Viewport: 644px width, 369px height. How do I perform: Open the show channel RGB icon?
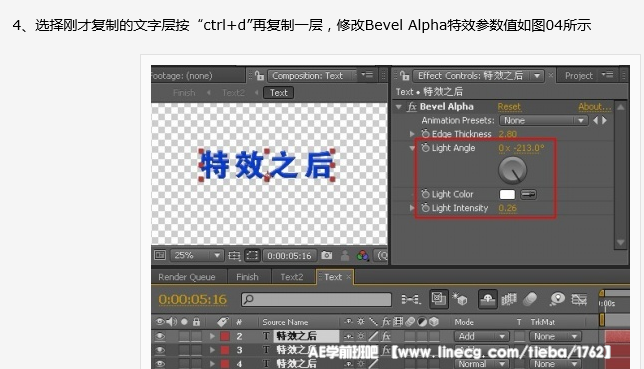[x=363, y=256]
